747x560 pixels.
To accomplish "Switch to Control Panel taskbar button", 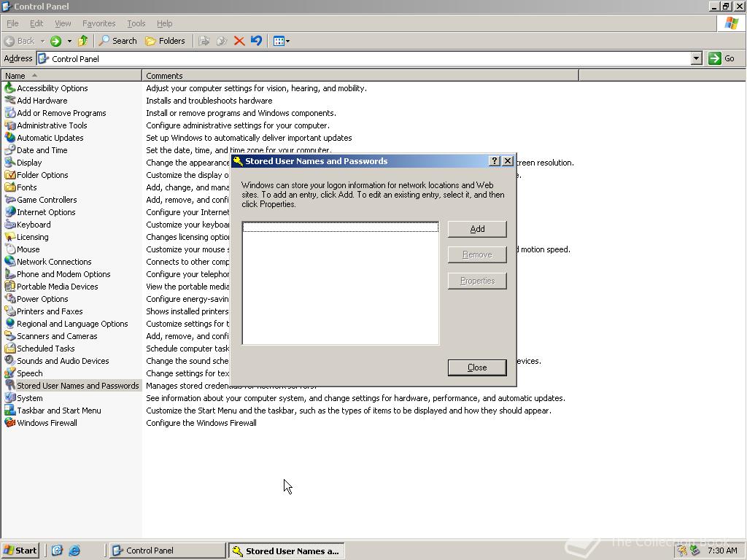I will coord(167,551).
